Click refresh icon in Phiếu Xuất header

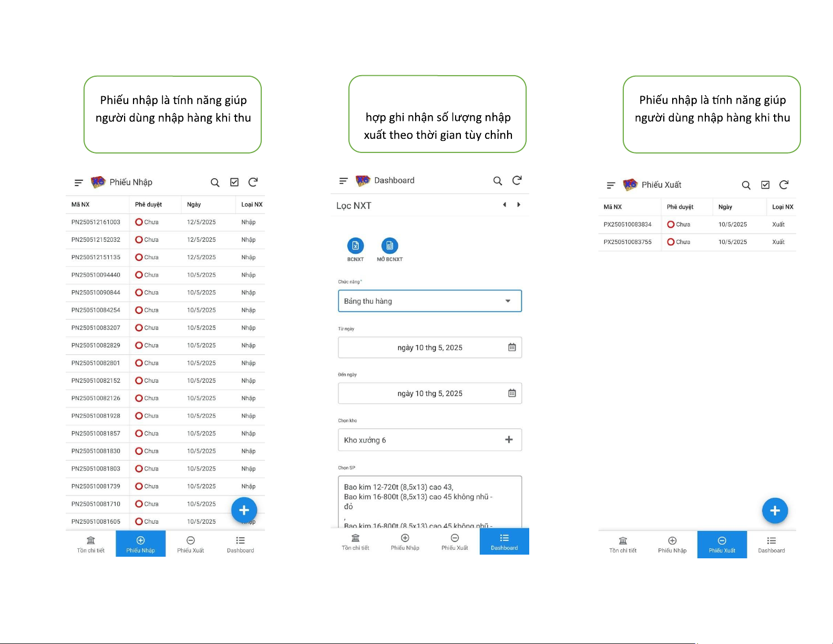coord(784,185)
